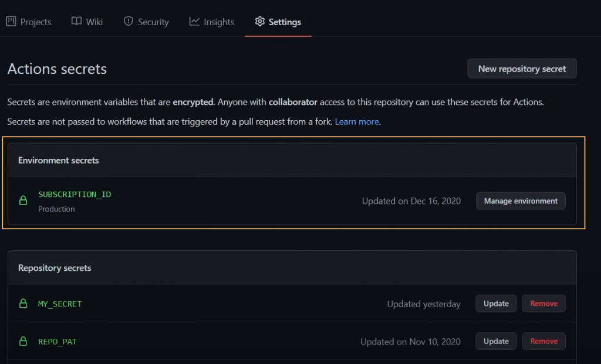This screenshot has height=364, width=601.
Task: Click the Projects board icon
Action: click(11, 22)
